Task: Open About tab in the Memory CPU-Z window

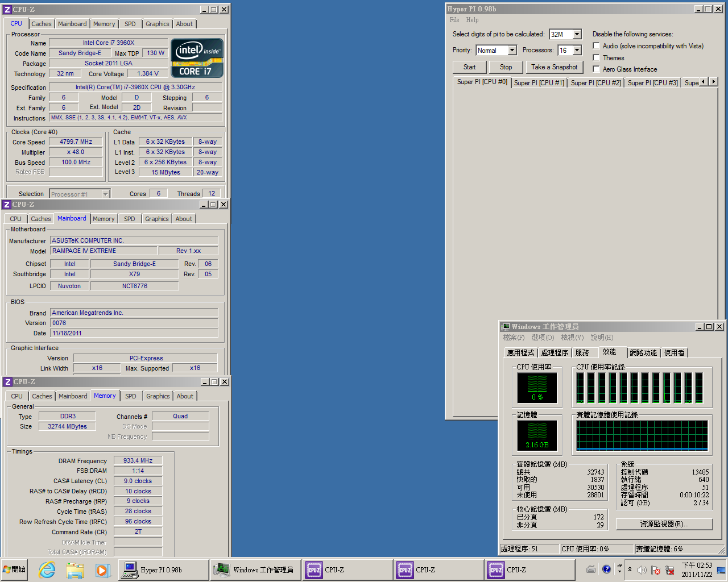Action: [x=185, y=396]
